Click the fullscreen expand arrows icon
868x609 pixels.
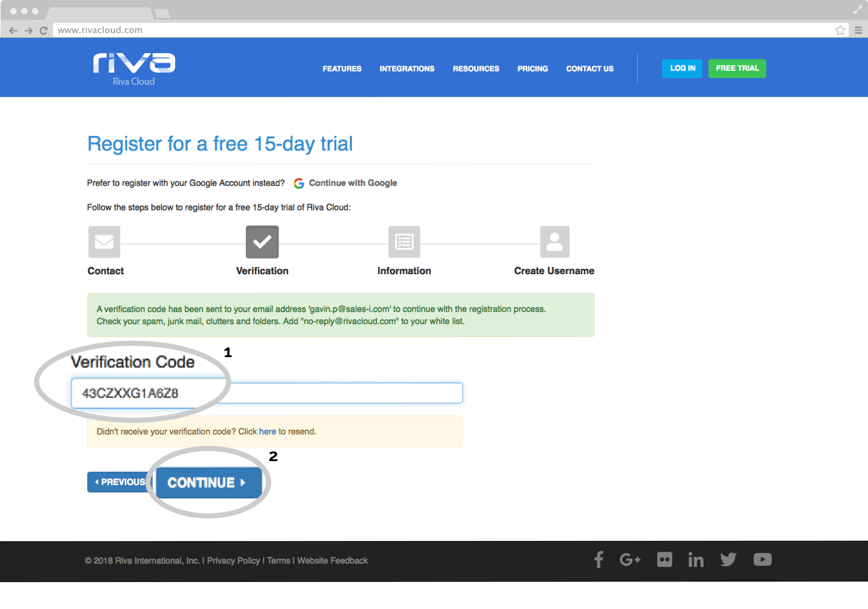(x=858, y=10)
